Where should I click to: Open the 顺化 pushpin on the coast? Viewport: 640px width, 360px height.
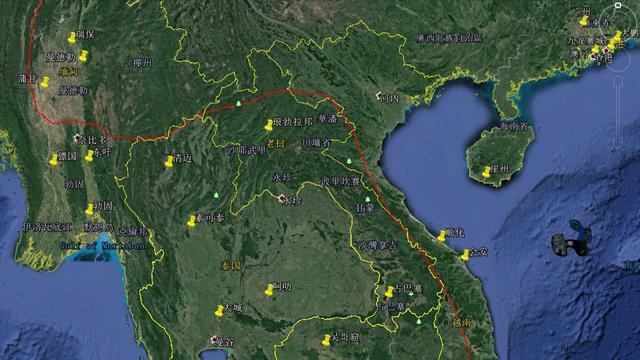[x=441, y=236]
